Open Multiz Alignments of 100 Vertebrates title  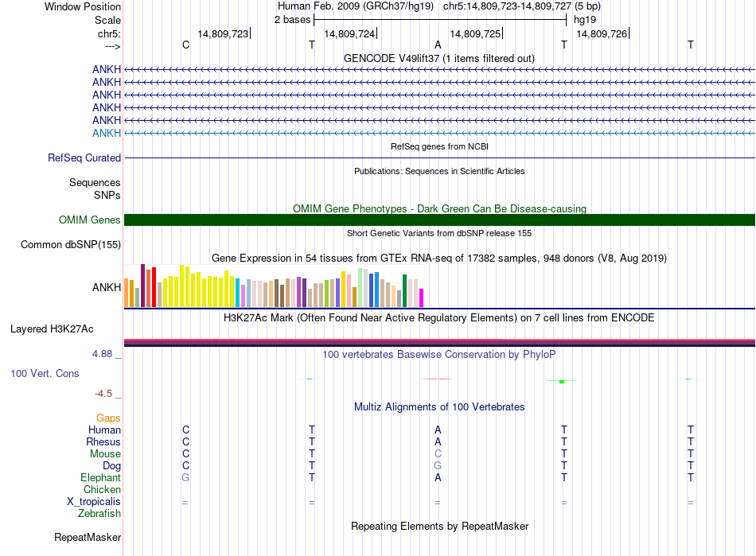(x=439, y=407)
